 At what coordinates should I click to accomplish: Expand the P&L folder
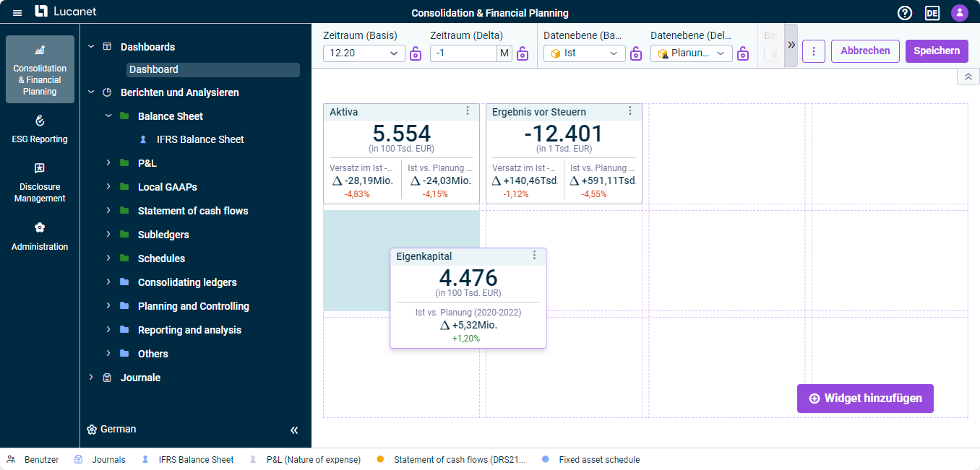click(x=108, y=163)
